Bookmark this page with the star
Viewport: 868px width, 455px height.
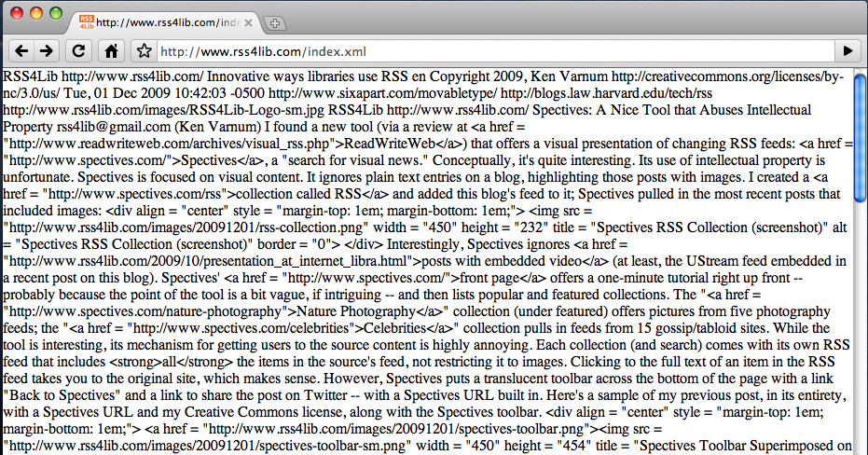(x=144, y=51)
